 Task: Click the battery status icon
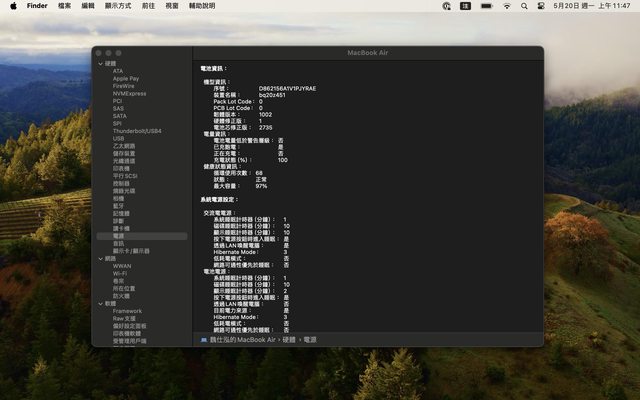[487, 6]
